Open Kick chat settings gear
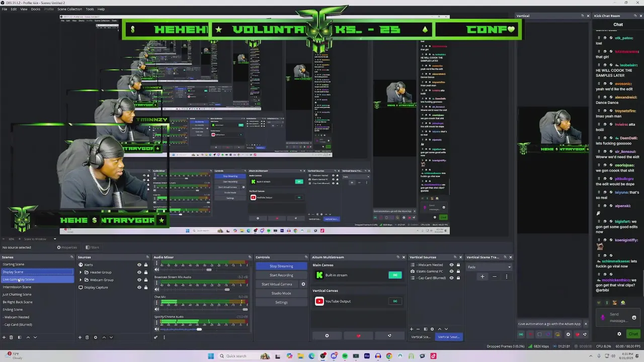The height and width of the screenshot is (362, 644). [x=619, y=334]
